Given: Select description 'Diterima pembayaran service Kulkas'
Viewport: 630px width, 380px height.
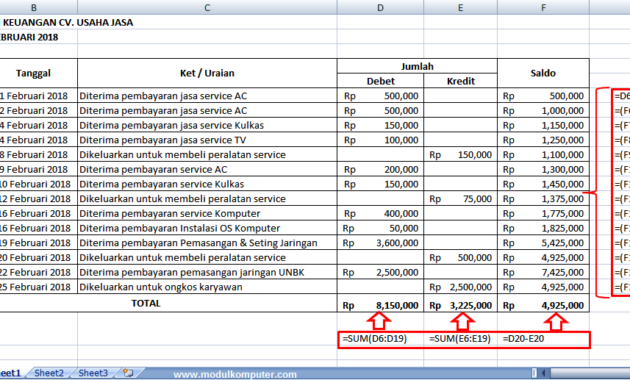Looking at the screenshot, I should [x=207, y=184].
